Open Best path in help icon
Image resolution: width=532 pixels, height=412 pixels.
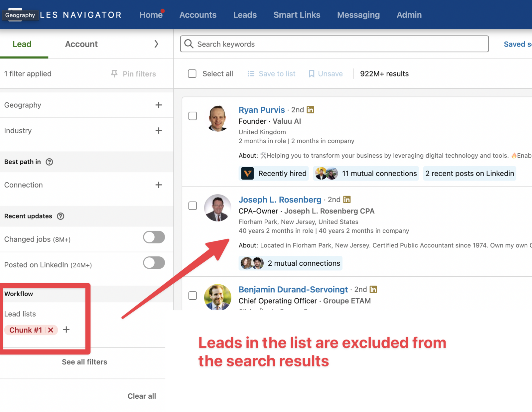[x=49, y=162]
